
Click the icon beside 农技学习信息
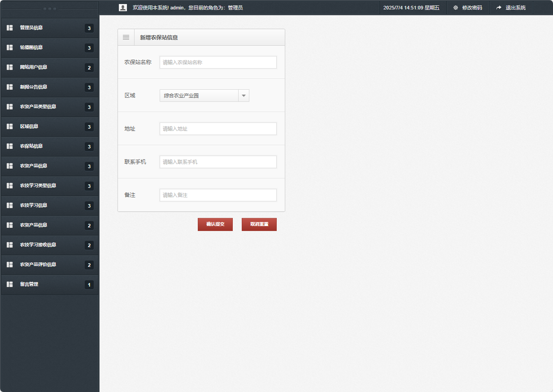tap(9, 205)
